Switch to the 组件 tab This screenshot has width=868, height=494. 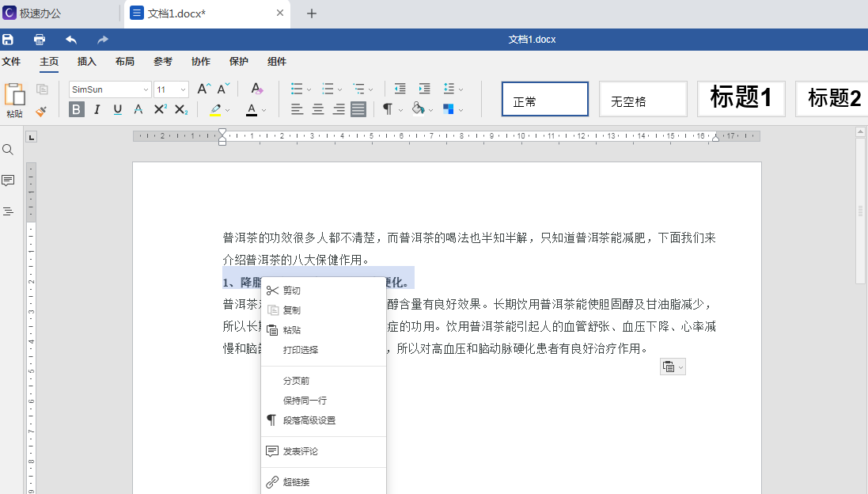pos(277,62)
